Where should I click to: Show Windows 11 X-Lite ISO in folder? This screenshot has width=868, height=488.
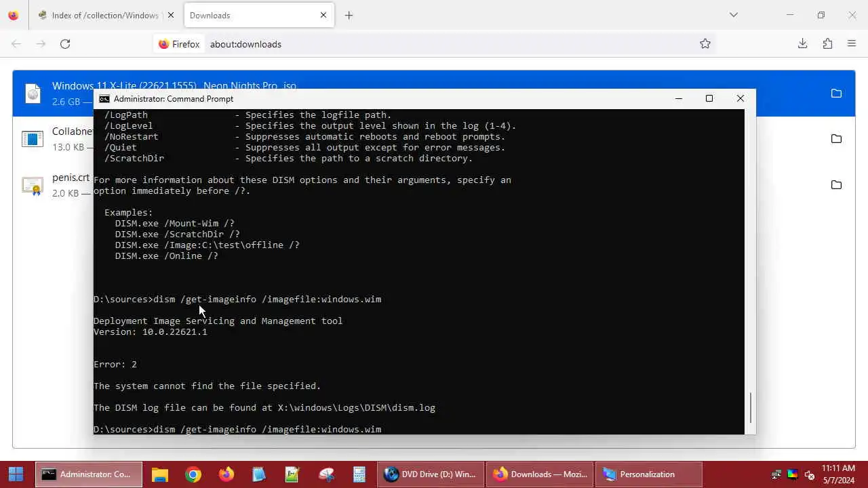[836, 94]
